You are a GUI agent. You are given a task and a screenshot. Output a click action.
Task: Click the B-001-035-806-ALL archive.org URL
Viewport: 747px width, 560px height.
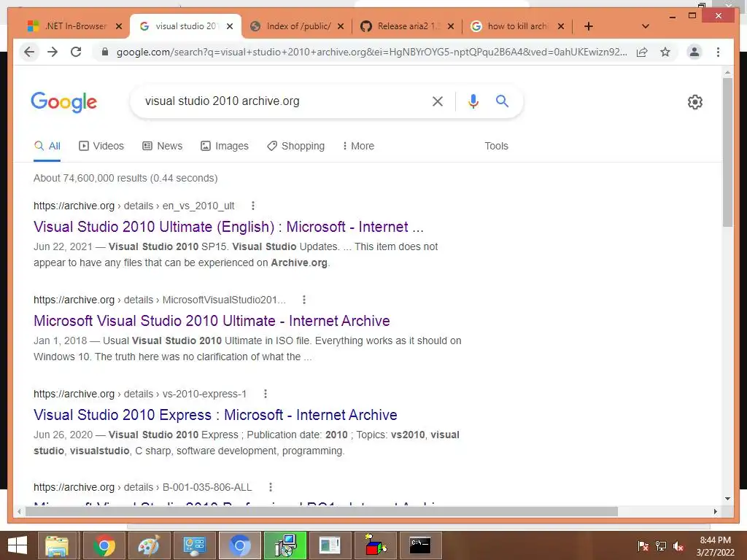pyautogui.click(x=142, y=487)
